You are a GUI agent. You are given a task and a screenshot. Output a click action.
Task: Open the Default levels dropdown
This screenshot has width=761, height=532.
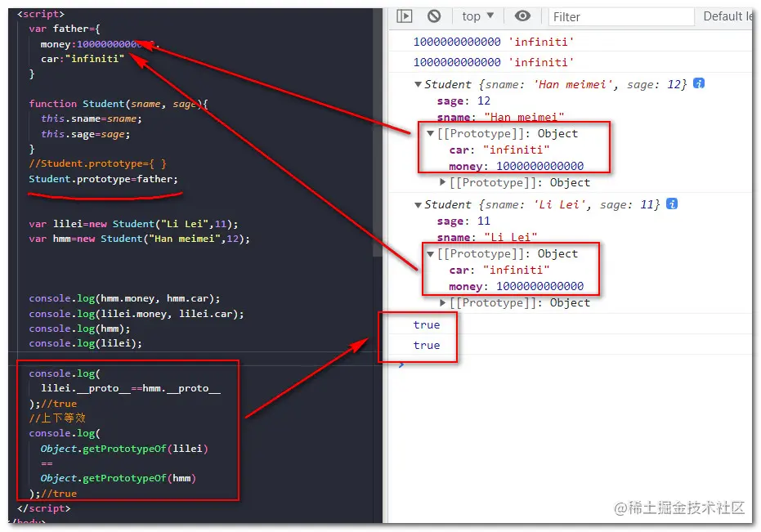(727, 16)
